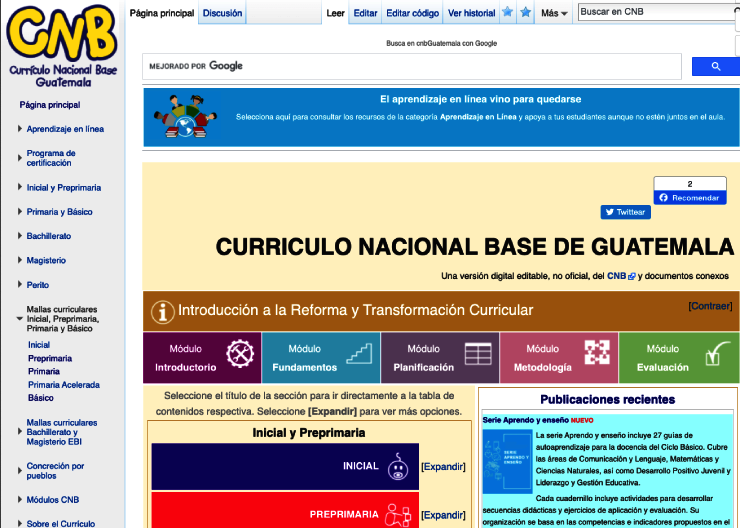Focus the Google custom search field
This screenshot has height=528, width=740.
(x=412, y=67)
